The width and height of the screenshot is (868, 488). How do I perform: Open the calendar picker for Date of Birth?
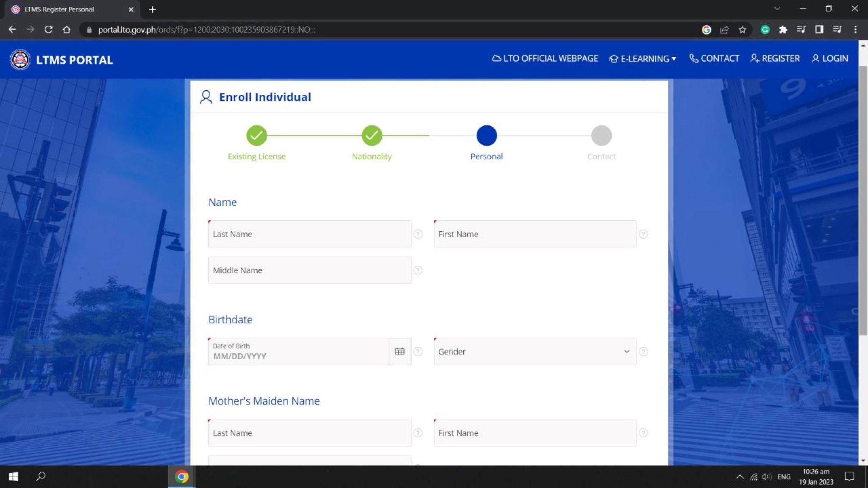pos(400,351)
